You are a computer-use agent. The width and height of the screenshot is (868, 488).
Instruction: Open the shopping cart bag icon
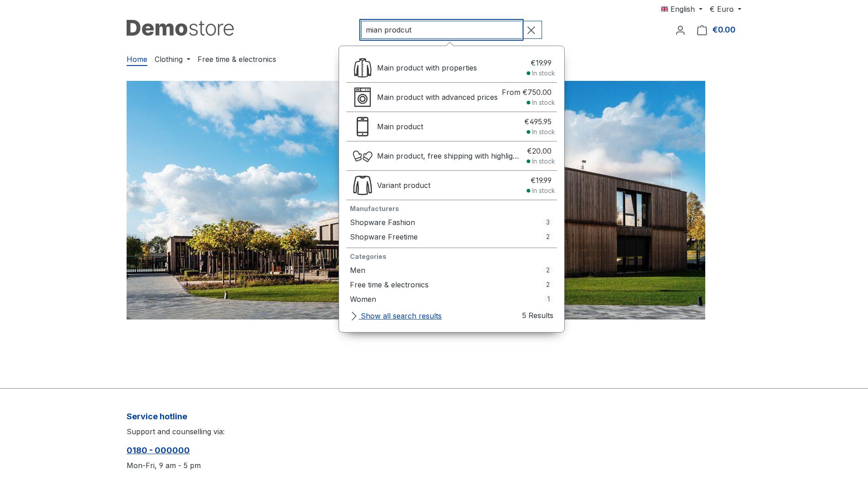point(702,30)
